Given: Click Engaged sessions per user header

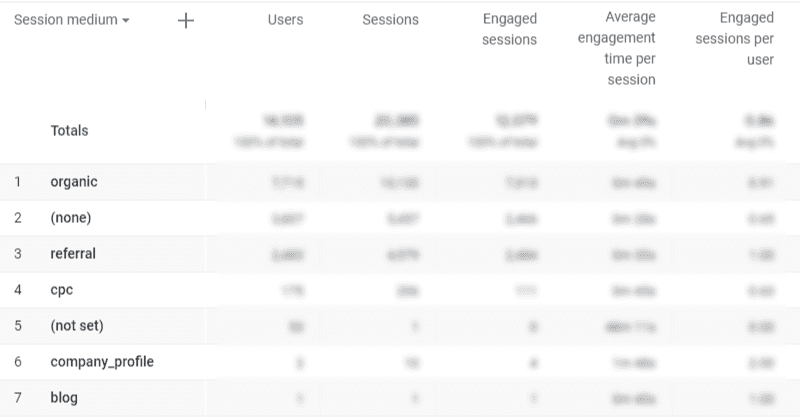Looking at the screenshot, I should pyautogui.click(x=734, y=38).
